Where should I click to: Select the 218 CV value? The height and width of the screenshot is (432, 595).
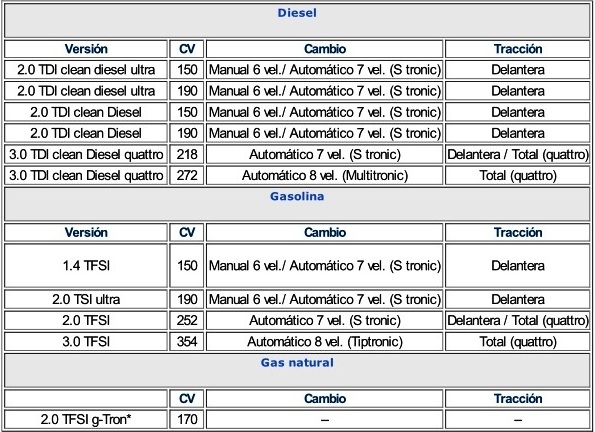(x=187, y=155)
